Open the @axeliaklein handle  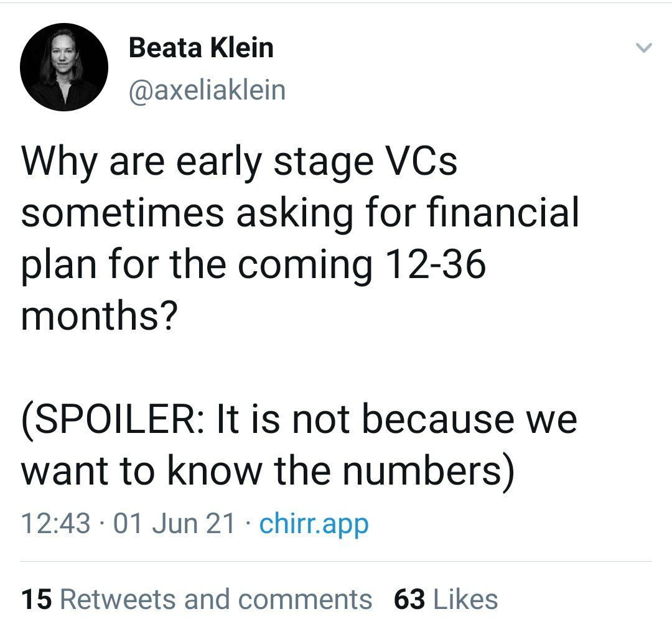[207, 90]
